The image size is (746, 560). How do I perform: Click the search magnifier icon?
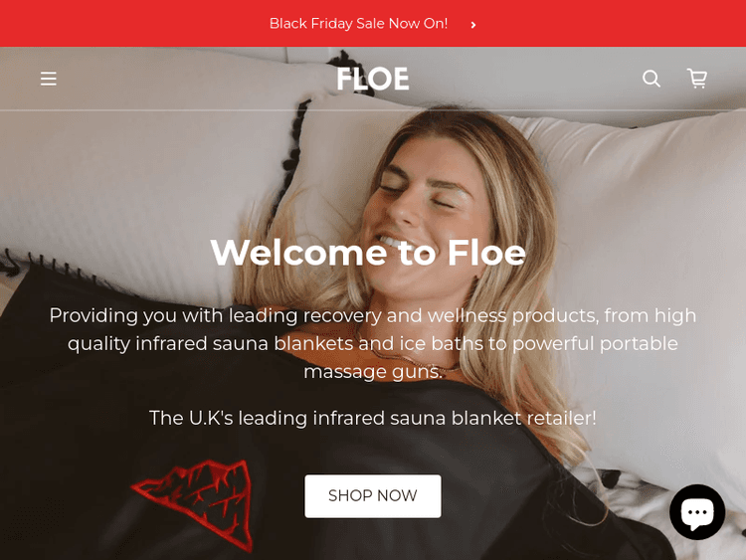point(651,79)
